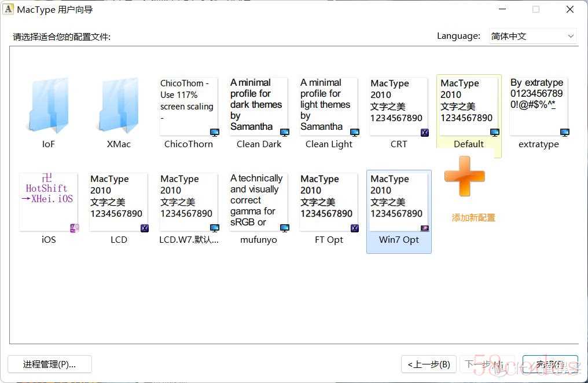Pick the CRT profile
This screenshot has height=383, width=588.
[x=399, y=107]
